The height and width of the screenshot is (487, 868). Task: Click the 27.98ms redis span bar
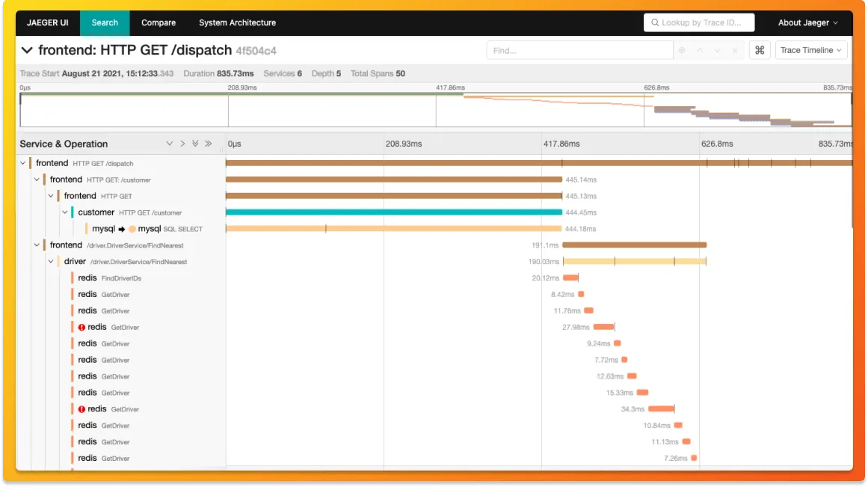point(604,327)
